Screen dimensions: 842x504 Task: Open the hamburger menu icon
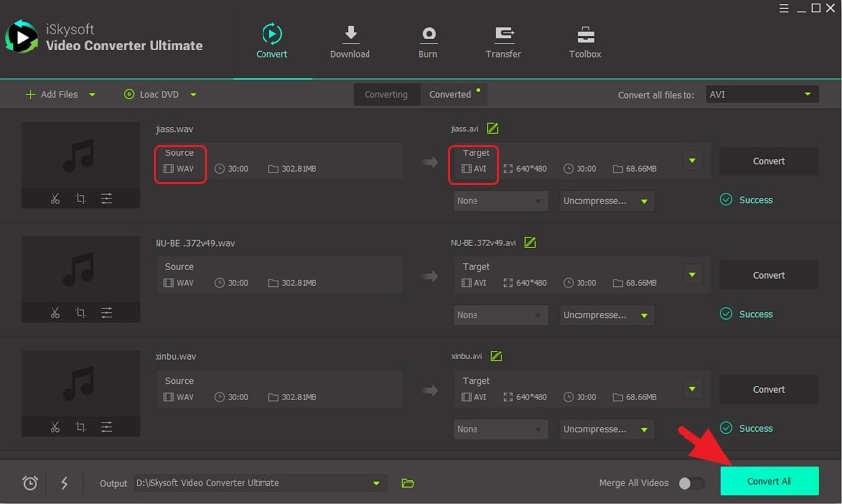point(784,8)
